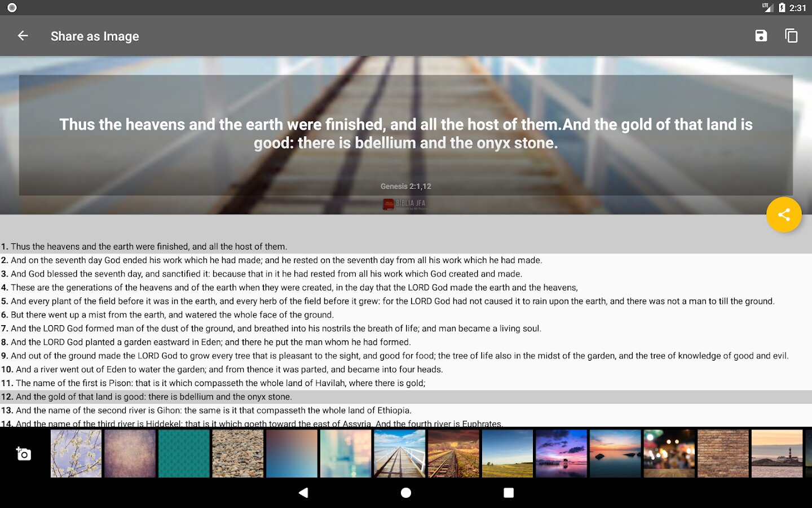Choose the teal patterned background
Viewport: 812px width, 508px height.
coord(184,454)
